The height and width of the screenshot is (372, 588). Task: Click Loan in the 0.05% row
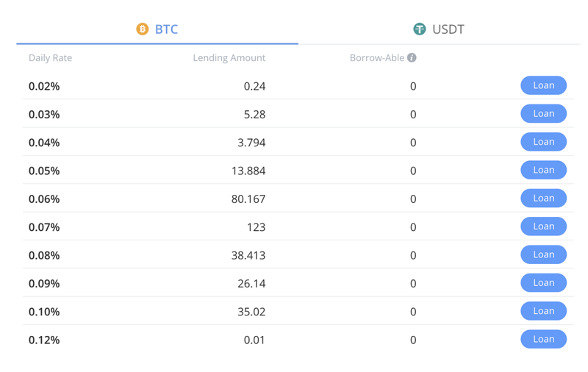(x=543, y=170)
